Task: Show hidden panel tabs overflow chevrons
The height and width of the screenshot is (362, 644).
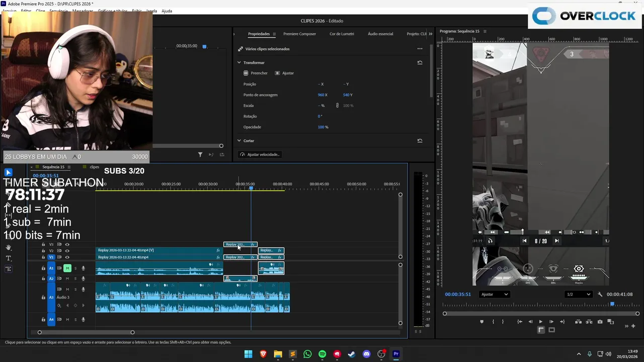Action: (430, 34)
